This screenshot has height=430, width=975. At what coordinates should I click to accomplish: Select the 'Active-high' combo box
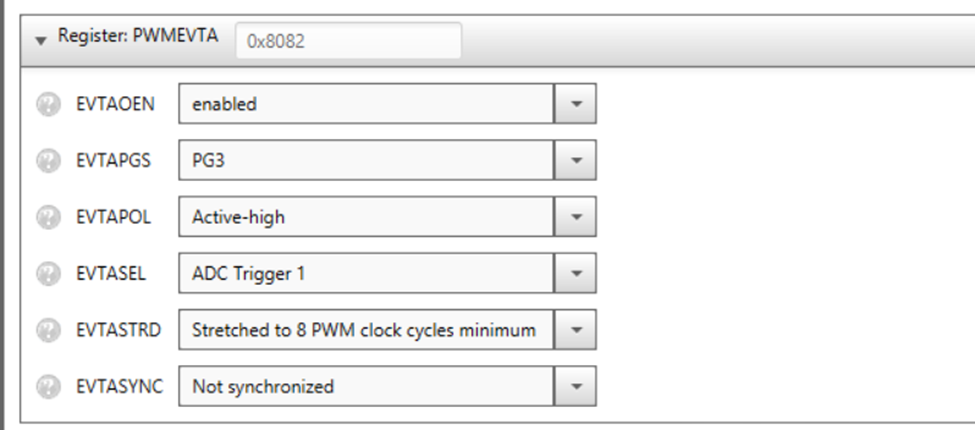tap(365, 216)
